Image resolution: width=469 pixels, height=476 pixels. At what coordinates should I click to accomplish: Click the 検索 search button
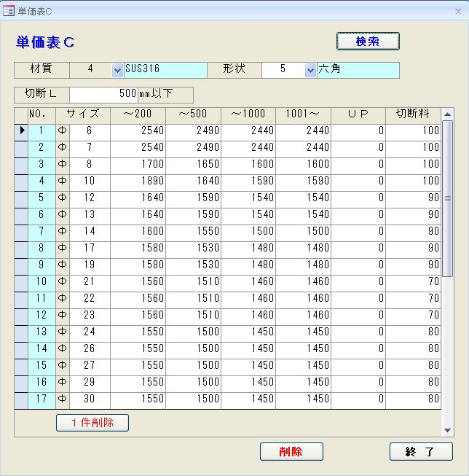coord(368,42)
